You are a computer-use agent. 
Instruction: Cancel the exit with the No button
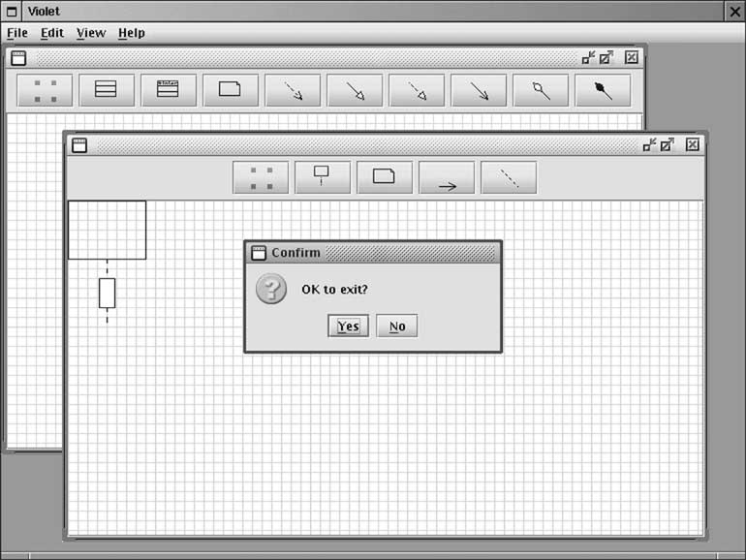point(397,327)
